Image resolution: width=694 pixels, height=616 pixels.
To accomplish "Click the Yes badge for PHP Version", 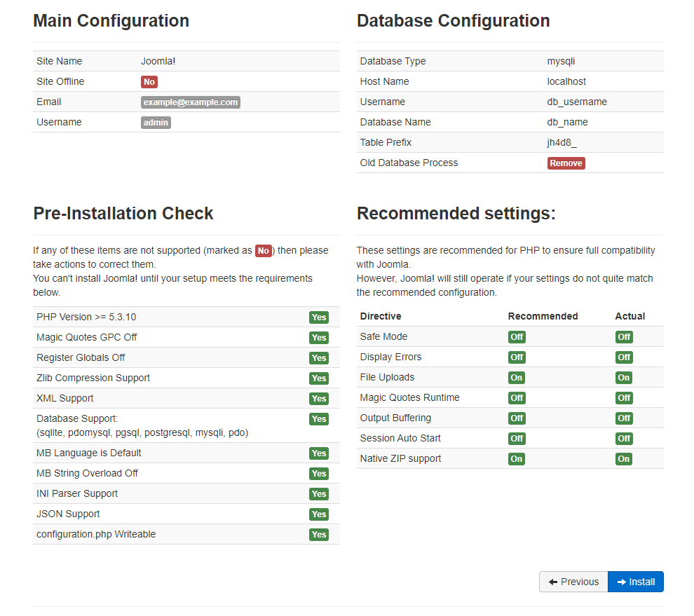I will pos(319,317).
